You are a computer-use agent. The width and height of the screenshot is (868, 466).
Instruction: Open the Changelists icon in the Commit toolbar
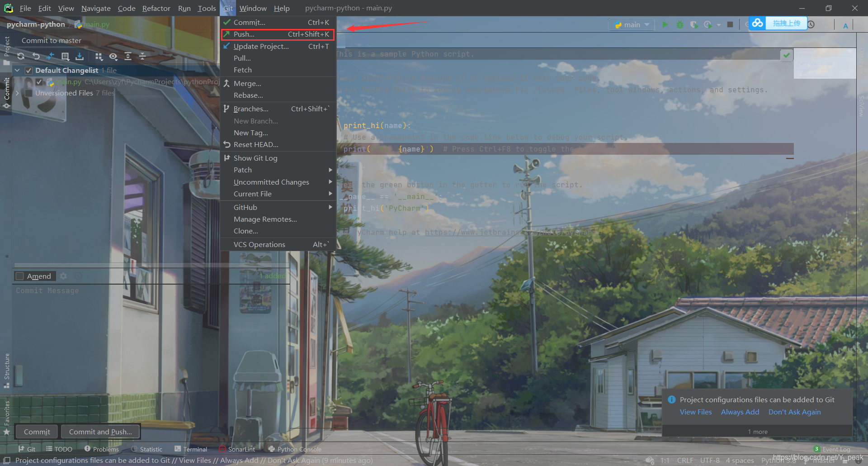65,56
